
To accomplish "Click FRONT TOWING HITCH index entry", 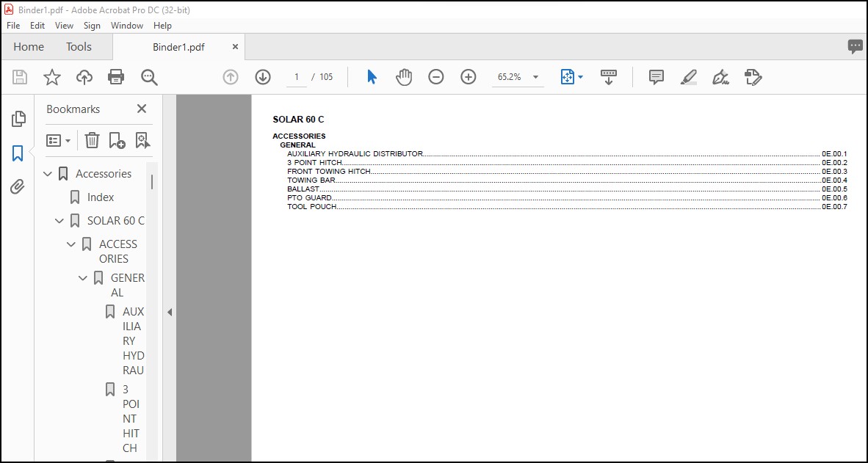I will (x=328, y=172).
